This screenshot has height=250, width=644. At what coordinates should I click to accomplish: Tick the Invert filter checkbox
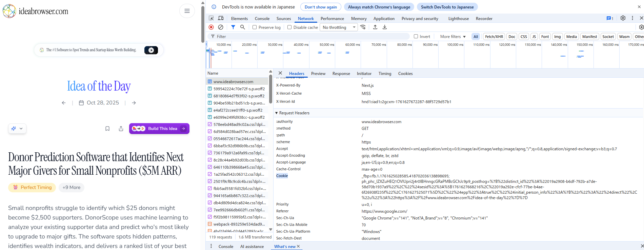[416, 37]
